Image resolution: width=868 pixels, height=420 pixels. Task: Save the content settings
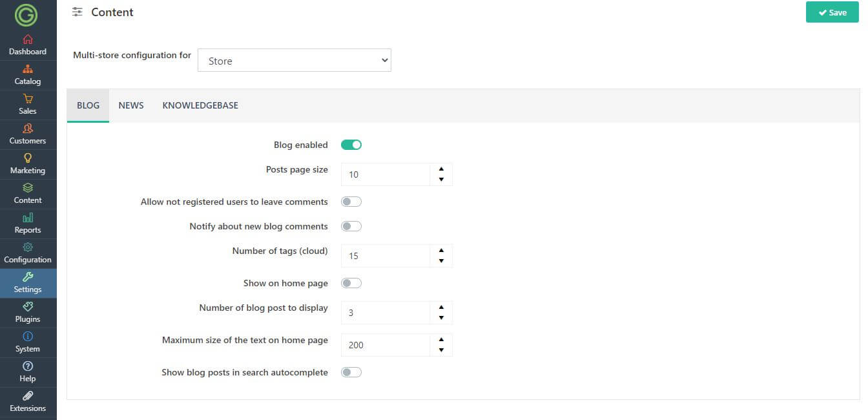click(x=832, y=12)
